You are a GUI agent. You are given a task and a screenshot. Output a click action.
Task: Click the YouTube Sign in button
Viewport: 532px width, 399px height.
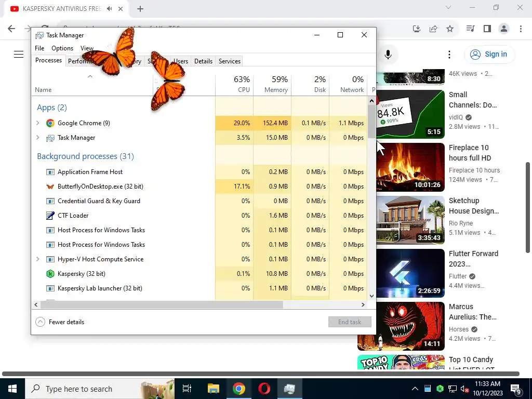click(489, 54)
